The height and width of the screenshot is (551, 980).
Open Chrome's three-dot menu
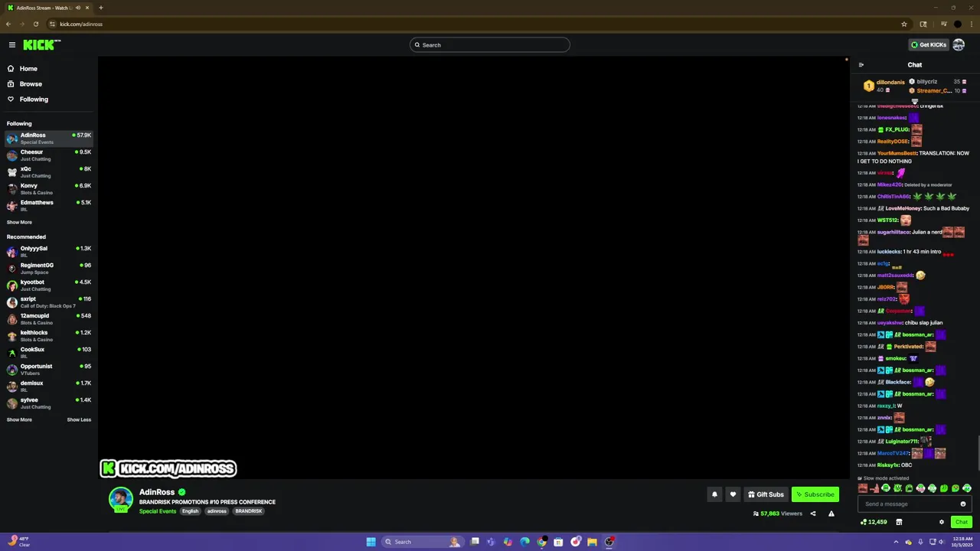[x=970, y=24]
